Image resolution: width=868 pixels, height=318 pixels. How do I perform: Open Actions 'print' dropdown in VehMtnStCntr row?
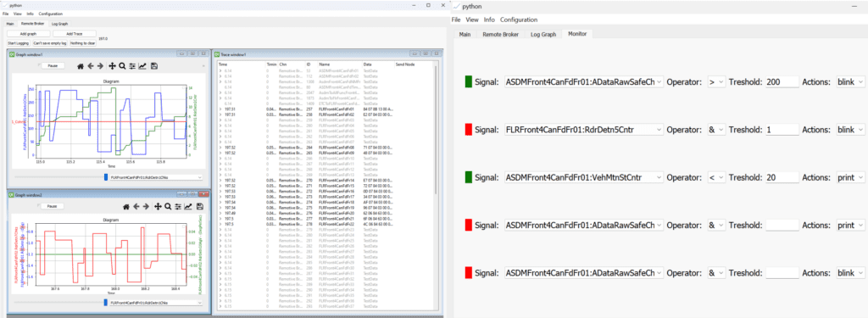850,177
